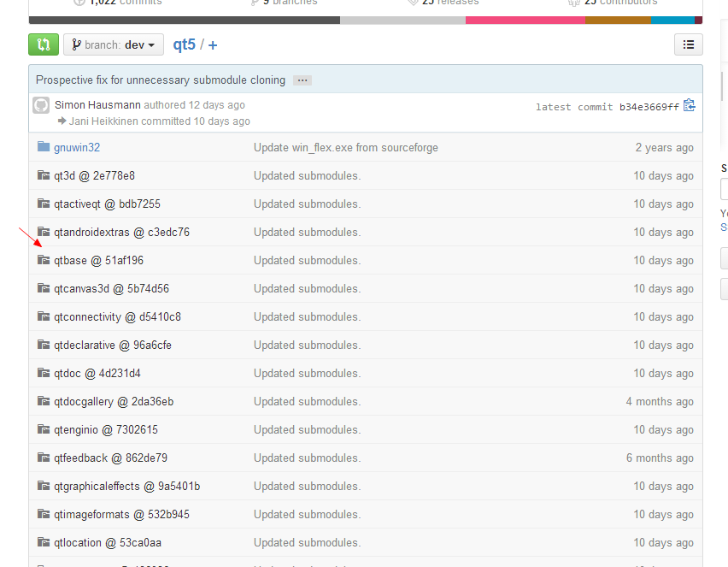Click the gnuwin32 folder icon
728x567 pixels.
click(44, 147)
